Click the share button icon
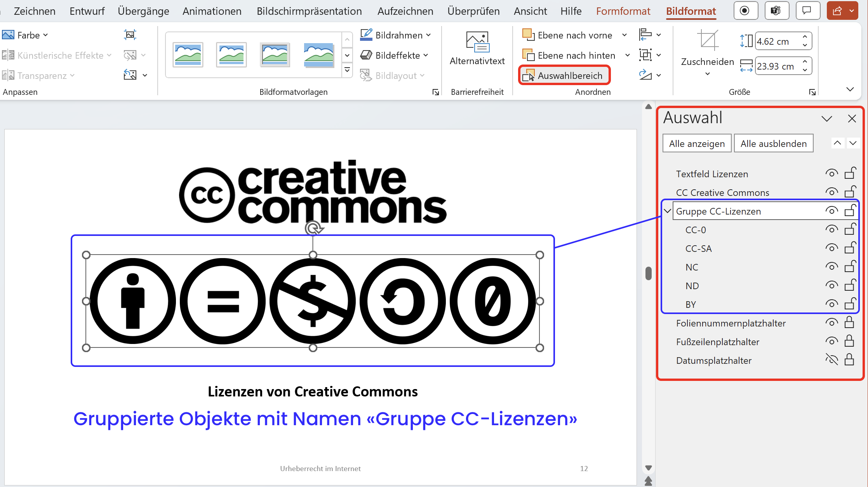 click(837, 10)
